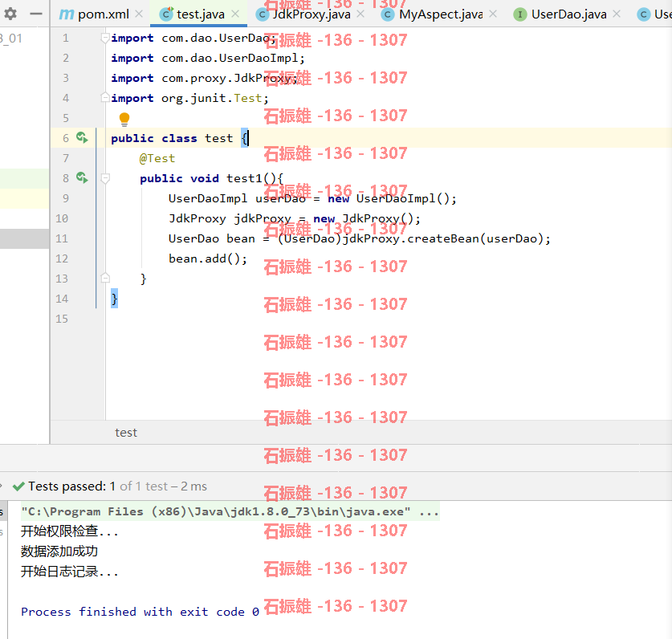Screen dimensions: 672x639
Task: Close the MyAspect.java tab
Action: (493, 14)
